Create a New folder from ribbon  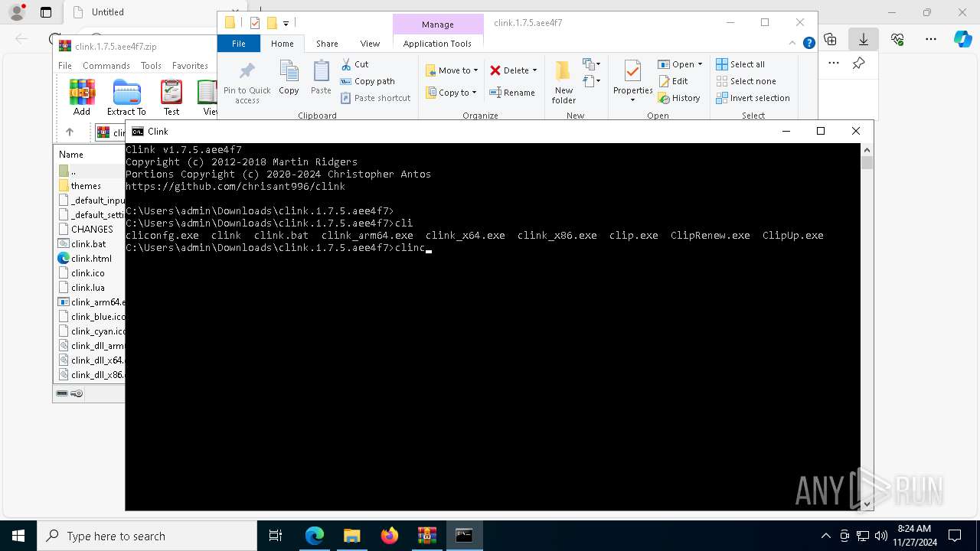coord(563,82)
